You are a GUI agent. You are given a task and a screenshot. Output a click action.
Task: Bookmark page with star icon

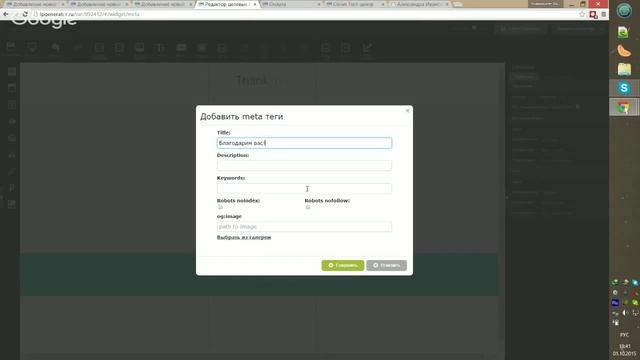coord(582,14)
